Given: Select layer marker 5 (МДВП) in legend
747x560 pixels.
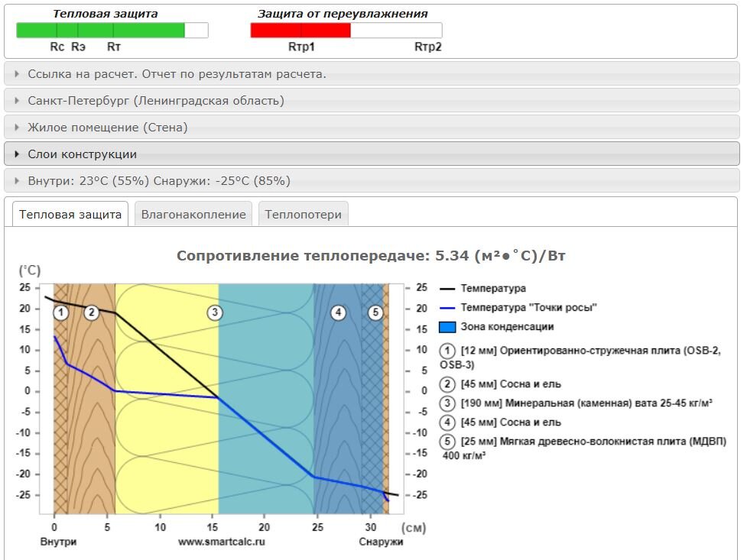Looking at the screenshot, I should (x=447, y=441).
